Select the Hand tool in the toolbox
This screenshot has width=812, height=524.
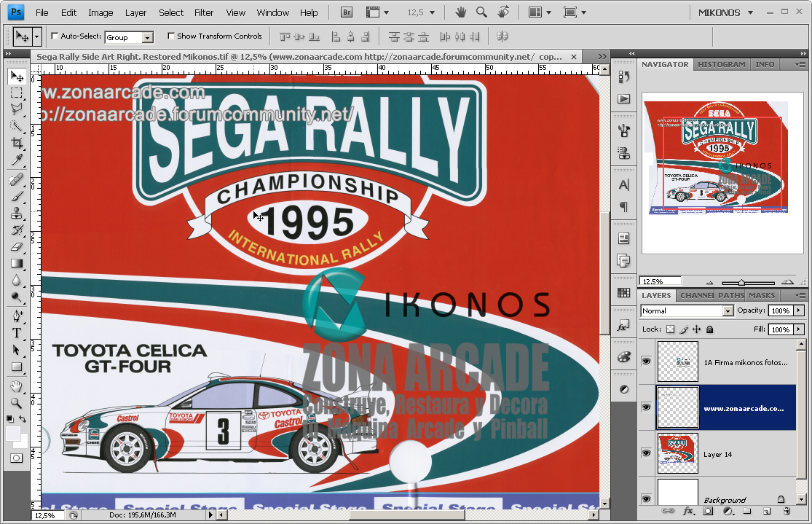point(17,386)
